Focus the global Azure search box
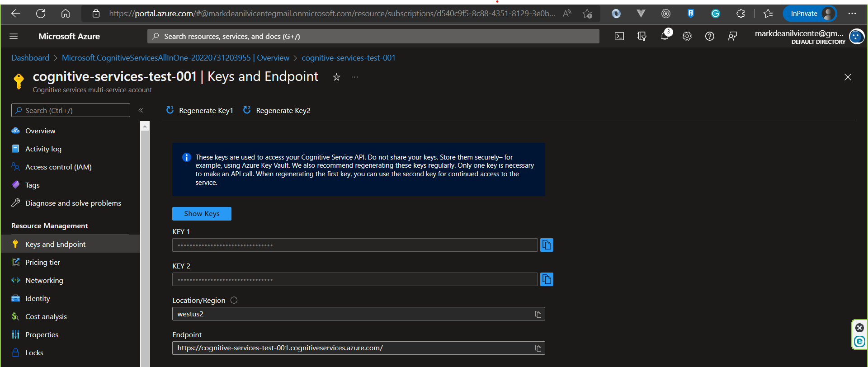 (373, 36)
